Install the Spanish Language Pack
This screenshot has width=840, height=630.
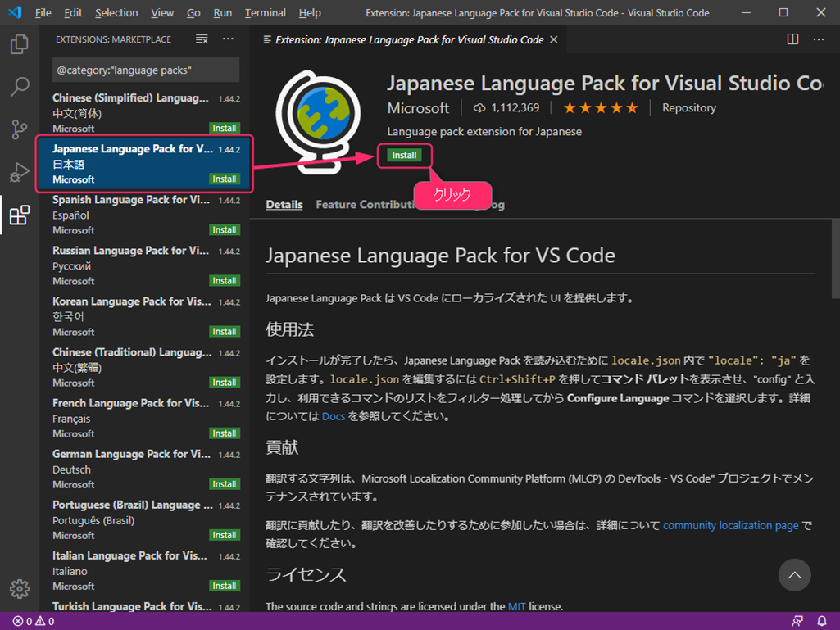point(225,230)
